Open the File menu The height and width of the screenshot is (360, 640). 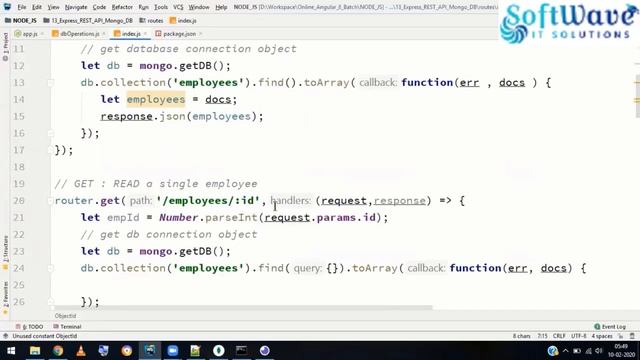[22, 7]
